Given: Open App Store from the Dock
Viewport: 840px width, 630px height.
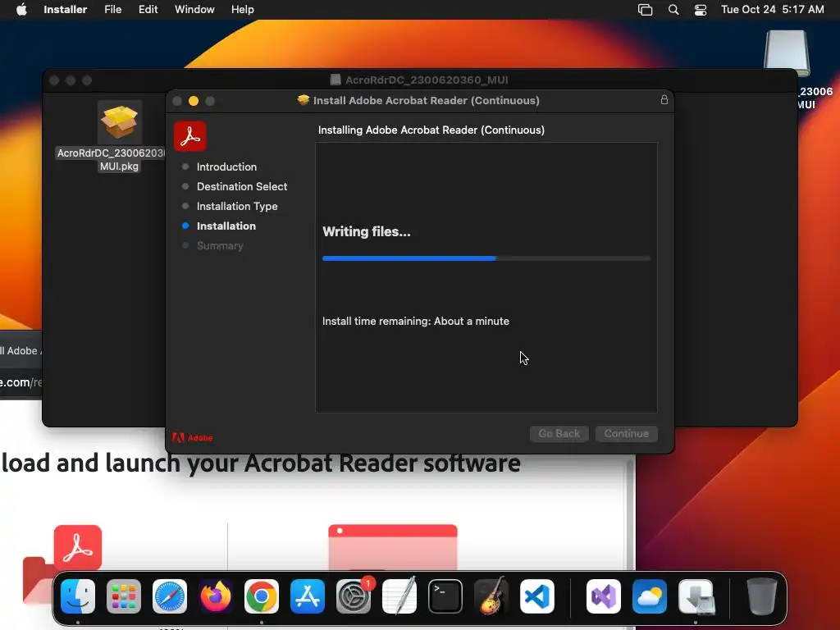Looking at the screenshot, I should click(x=308, y=596).
